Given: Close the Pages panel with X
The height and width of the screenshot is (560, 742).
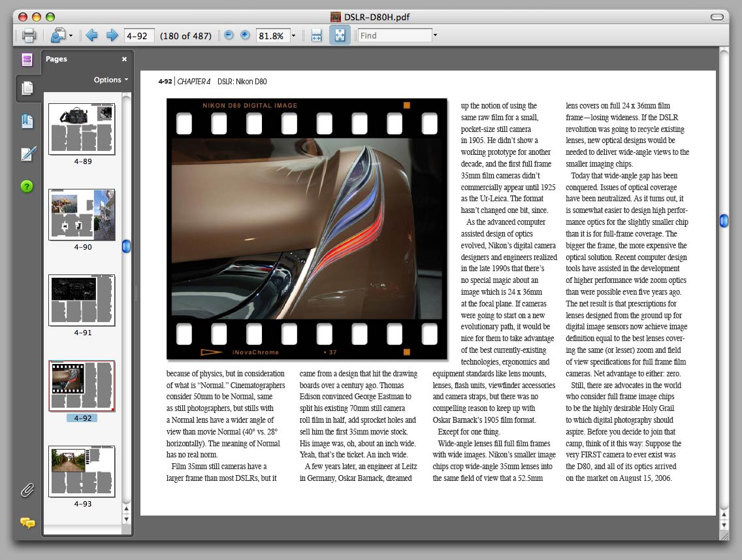Looking at the screenshot, I should coord(125,59).
